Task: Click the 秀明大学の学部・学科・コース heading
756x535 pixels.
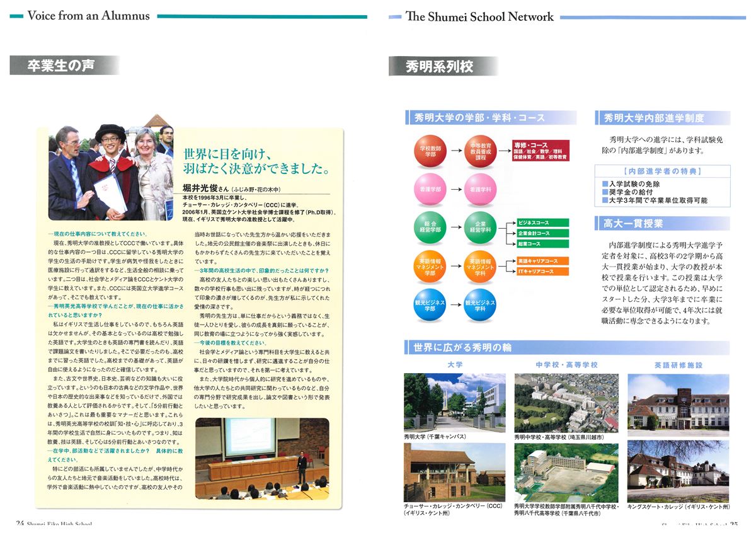Action: (x=479, y=118)
